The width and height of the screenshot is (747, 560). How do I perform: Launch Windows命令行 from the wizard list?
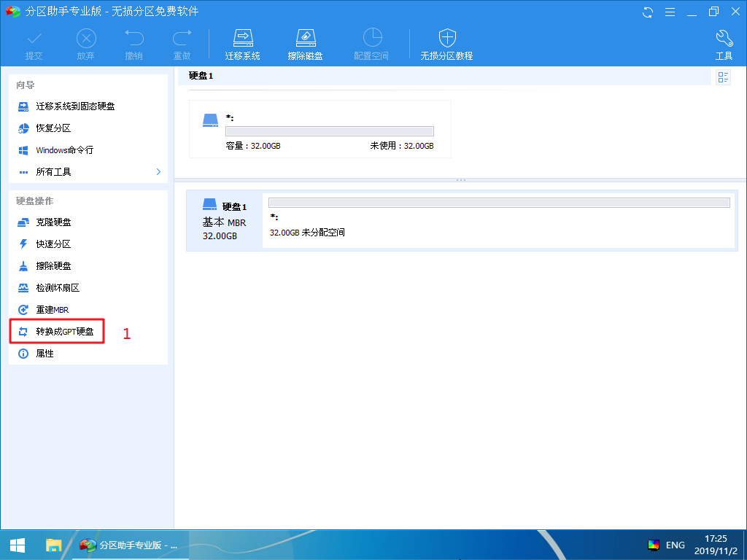(x=64, y=150)
